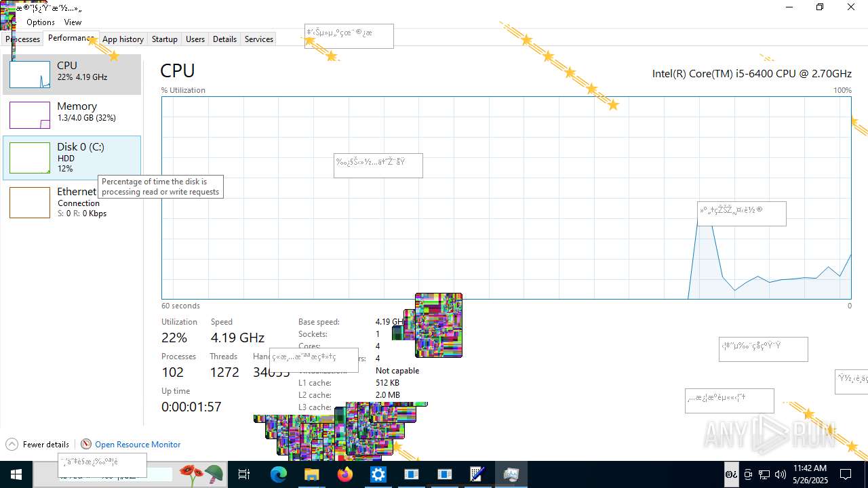Screen dimensions: 868x488
Task: Click the Resource Monitor gauge icon
Action: click(86, 445)
